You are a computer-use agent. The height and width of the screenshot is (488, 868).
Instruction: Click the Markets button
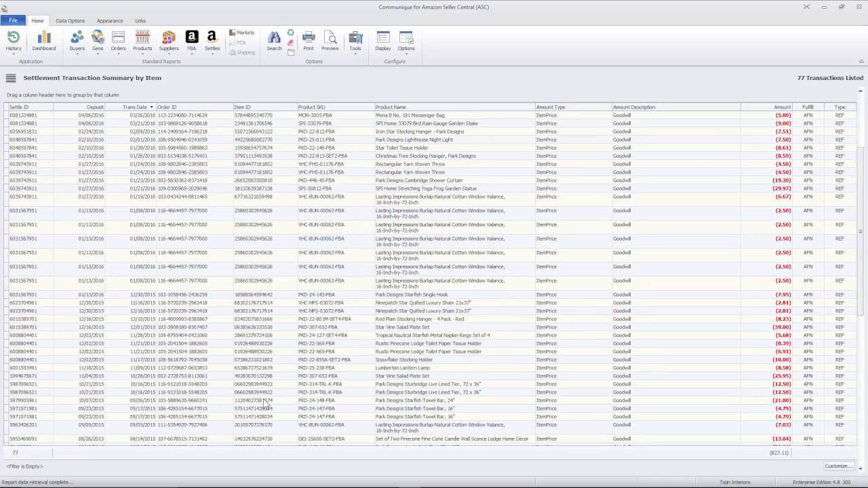pyautogui.click(x=241, y=33)
